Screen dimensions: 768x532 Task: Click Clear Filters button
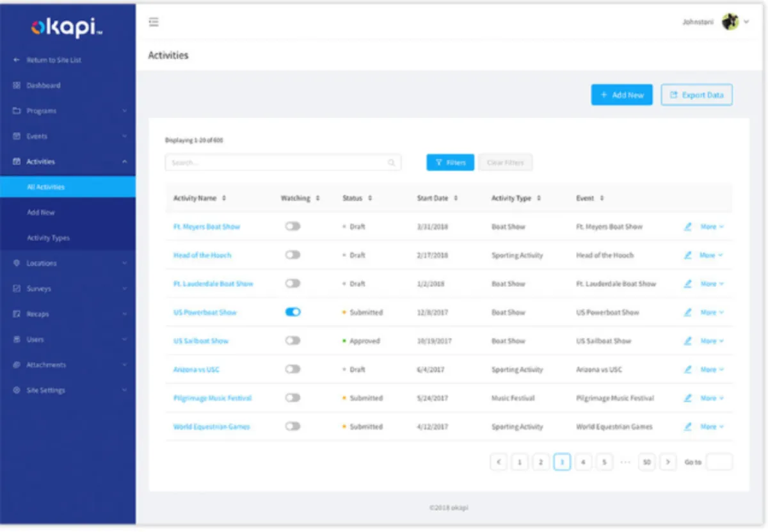506,163
